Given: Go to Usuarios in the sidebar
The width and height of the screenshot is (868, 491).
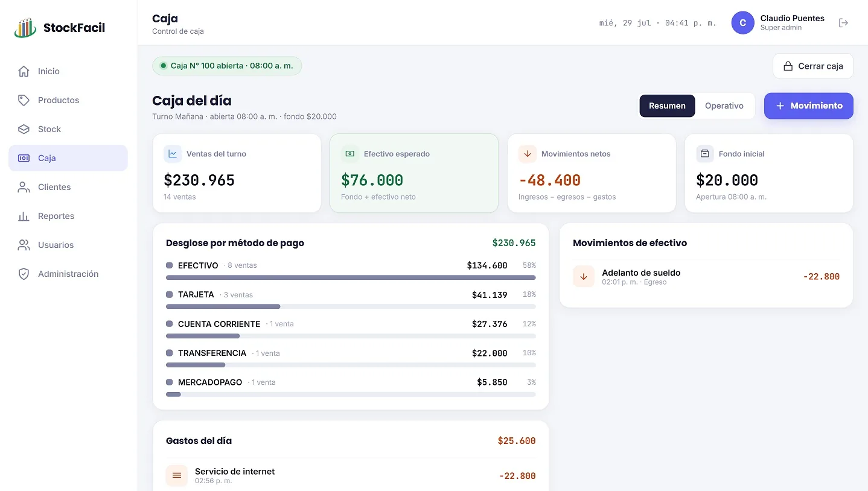Looking at the screenshot, I should tap(68, 245).
